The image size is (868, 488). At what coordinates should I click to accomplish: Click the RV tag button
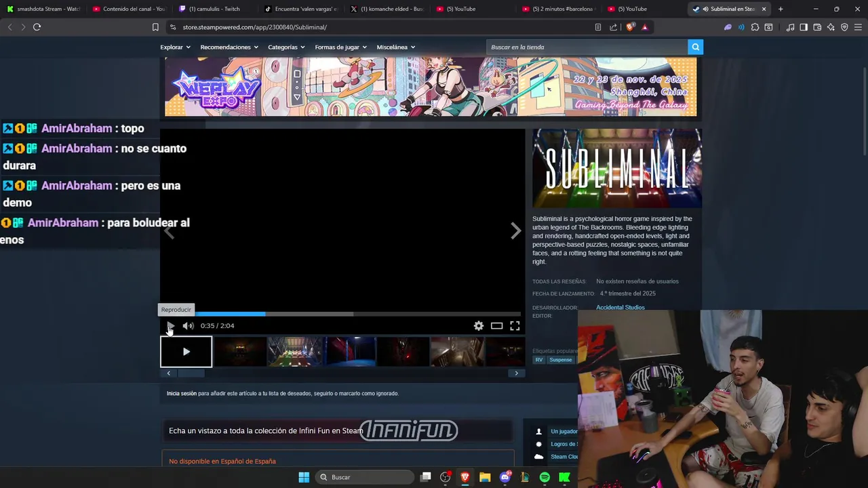click(539, 360)
